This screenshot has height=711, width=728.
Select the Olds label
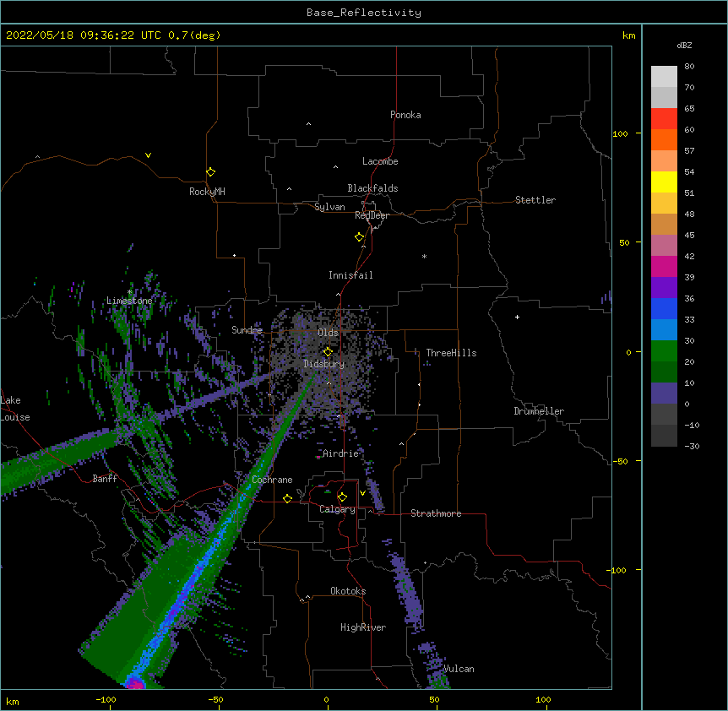tap(328, 333)
